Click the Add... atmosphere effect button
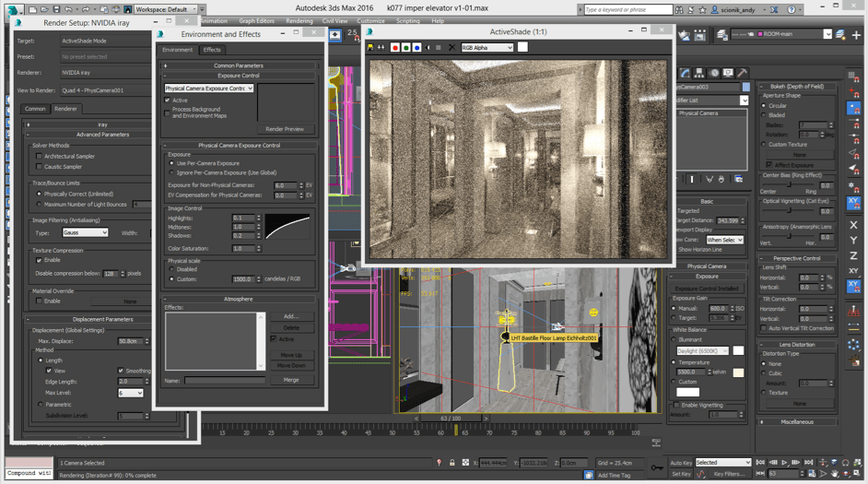The image size is (868, 484). pos(291,316)
